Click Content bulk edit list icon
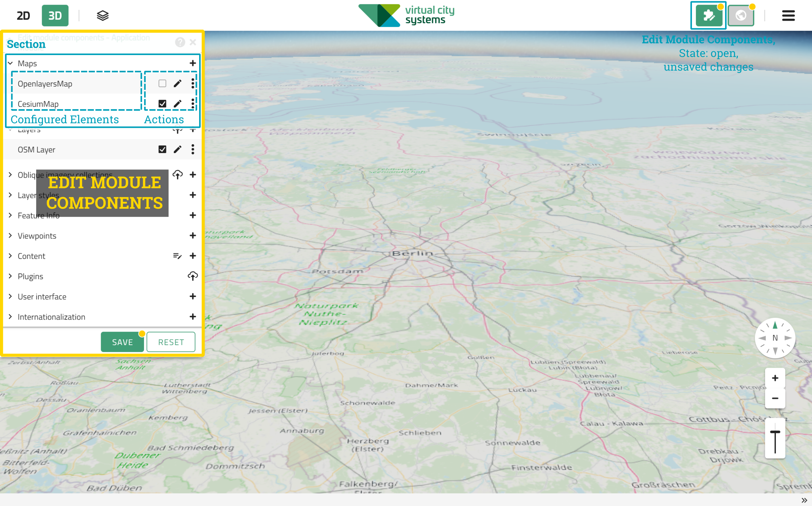The width and height of the screenshot is (812, 506). point(177,256)
